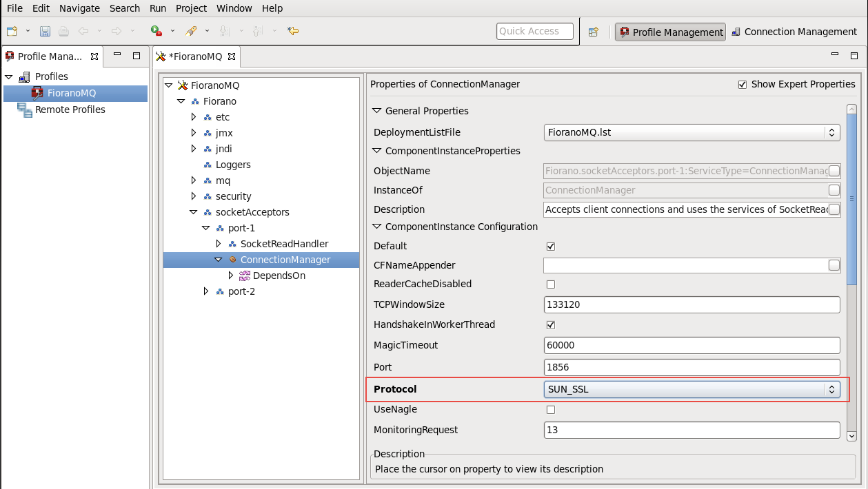868x489 pixels.
Task: Enable the ReaderCacheDisabled checkbox
Action: tap(551, 284)
